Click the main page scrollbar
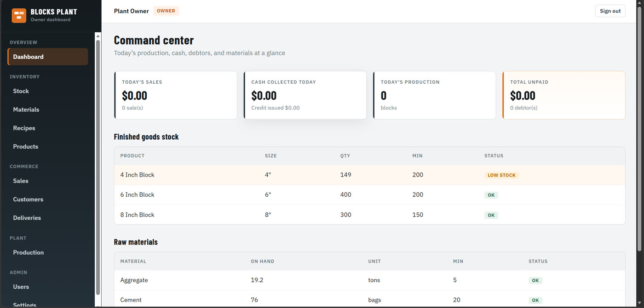The height and width of the screenshot is (308, 644). click(x=639, y=129)
